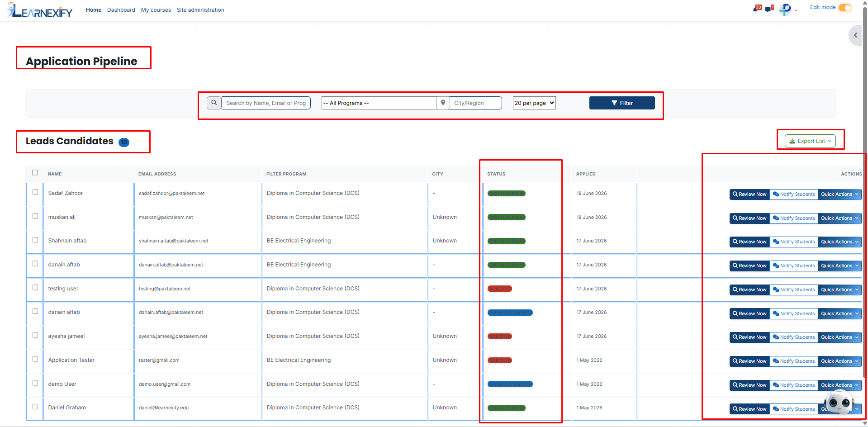Click the Status column header
The width and height of the screenshot is (868, 427).
point(496,174)
